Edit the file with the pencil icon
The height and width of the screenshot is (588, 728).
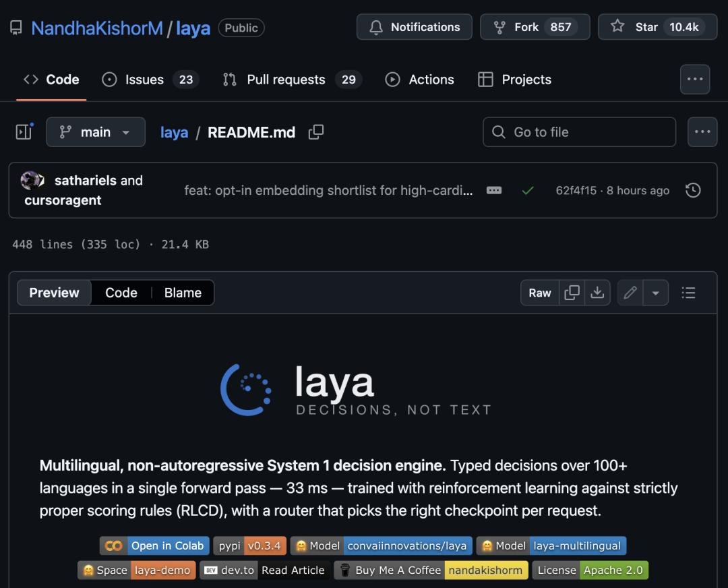(630, 293)
